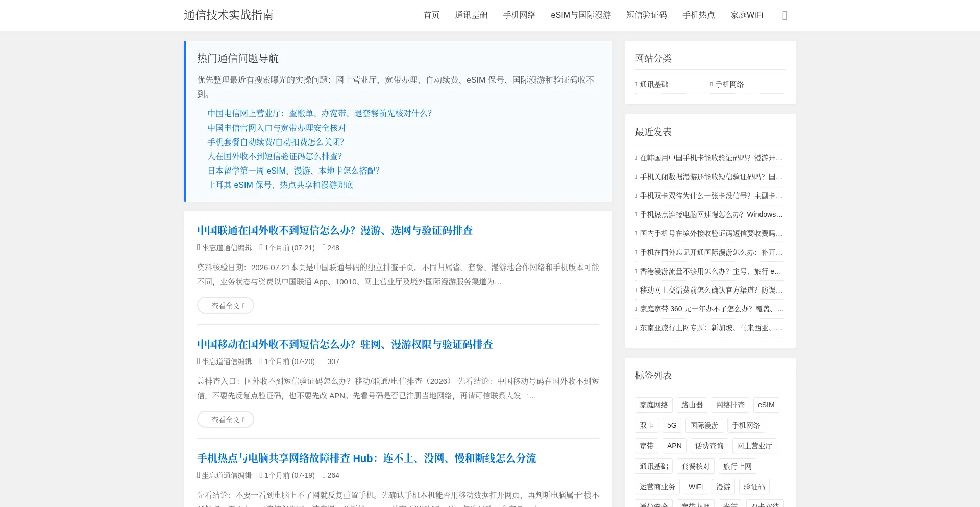The width and height of the screenshot is (980, 507).
Task: Open the article 手机热点与电脑共享网络故障排查 Hub
Action: (x=366, y=458)
